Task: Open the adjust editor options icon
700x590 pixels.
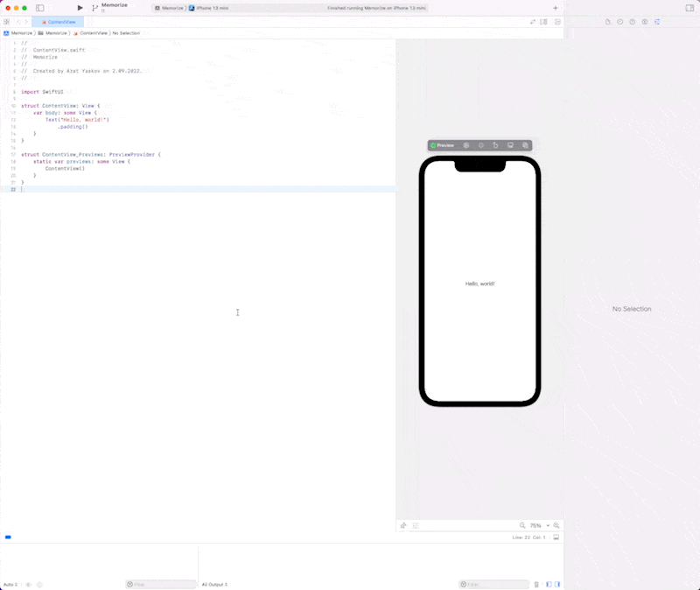Action: [543, 22]
